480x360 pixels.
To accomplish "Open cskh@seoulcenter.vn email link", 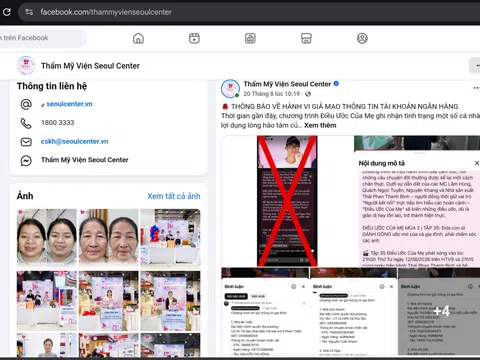I will coord(74,141).
